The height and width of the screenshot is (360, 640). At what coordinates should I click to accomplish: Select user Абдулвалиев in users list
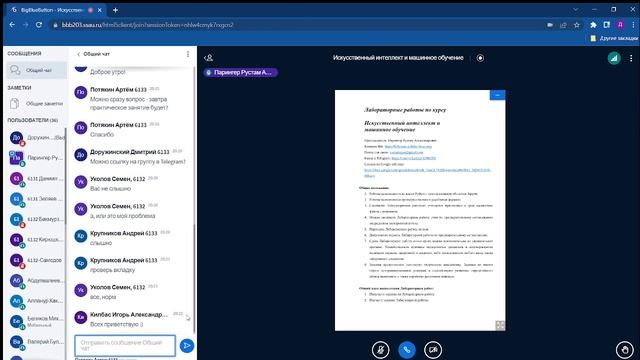point(37,280)
